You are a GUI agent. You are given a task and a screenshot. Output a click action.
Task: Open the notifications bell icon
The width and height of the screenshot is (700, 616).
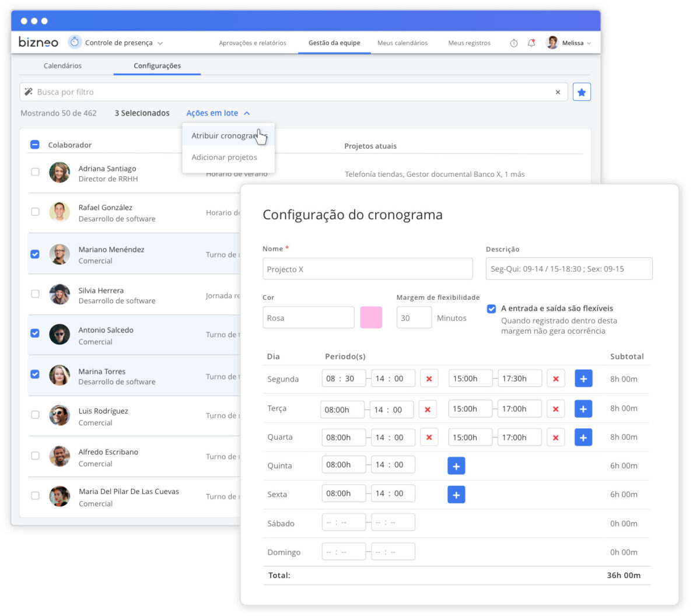[531, 43]
